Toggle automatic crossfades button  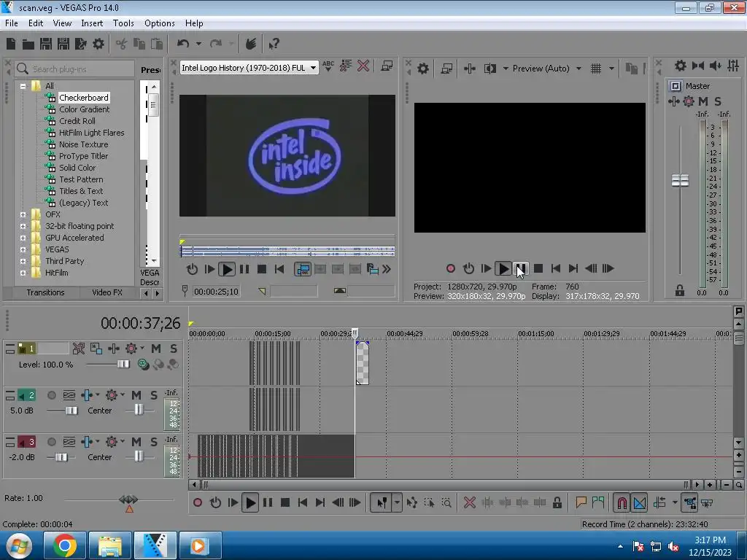(x=640, y=502)
